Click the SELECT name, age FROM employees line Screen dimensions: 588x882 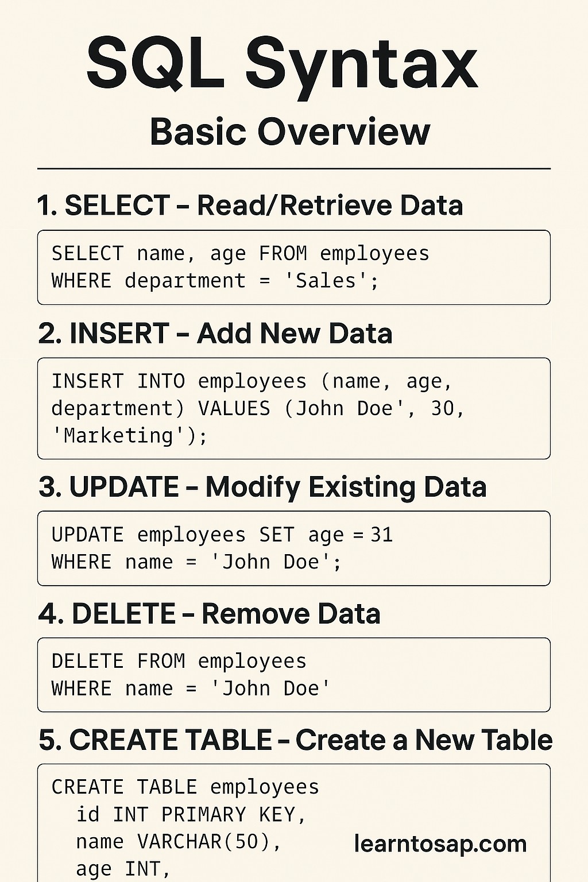[241, 254]
